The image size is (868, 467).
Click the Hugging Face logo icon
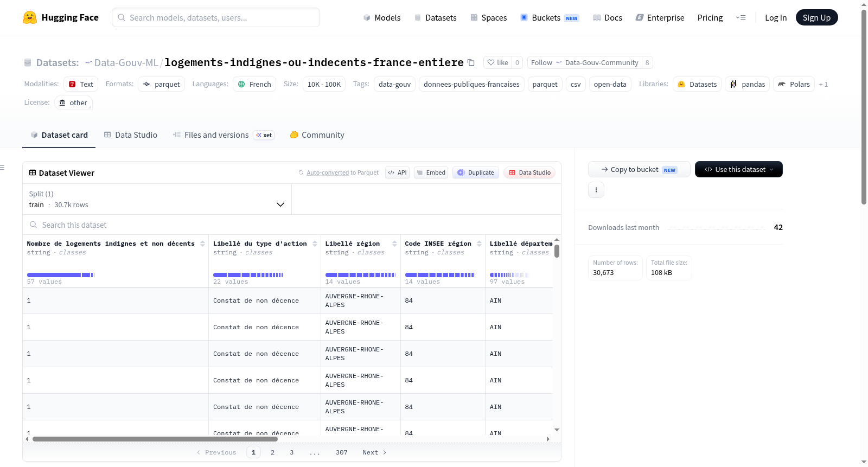[x=30, y=17]
